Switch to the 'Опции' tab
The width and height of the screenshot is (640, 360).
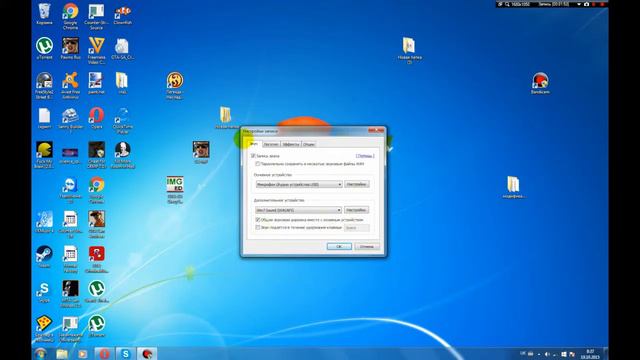[x=309, y=144]
